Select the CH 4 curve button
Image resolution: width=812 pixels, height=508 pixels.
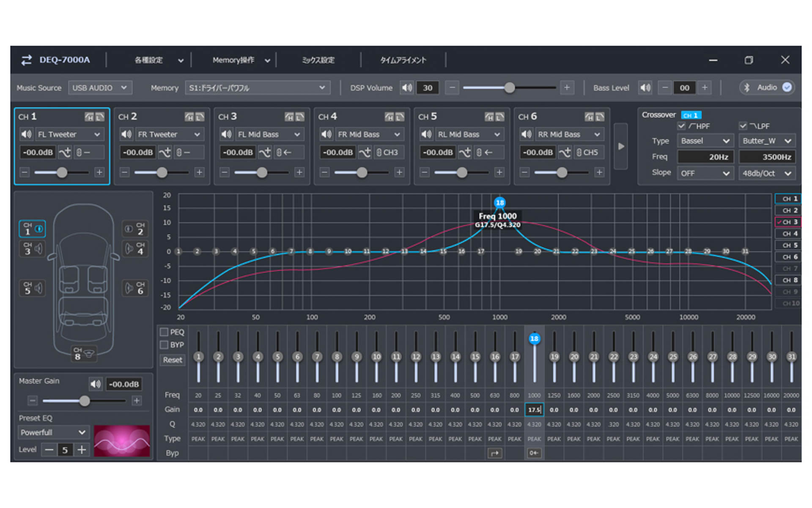click(x=789, y=234)
